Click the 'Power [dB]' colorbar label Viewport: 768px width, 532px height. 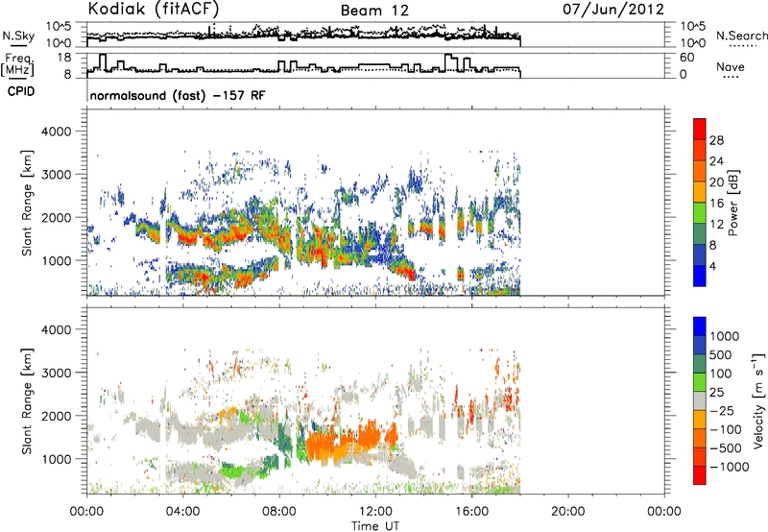(x=732, y=203)
